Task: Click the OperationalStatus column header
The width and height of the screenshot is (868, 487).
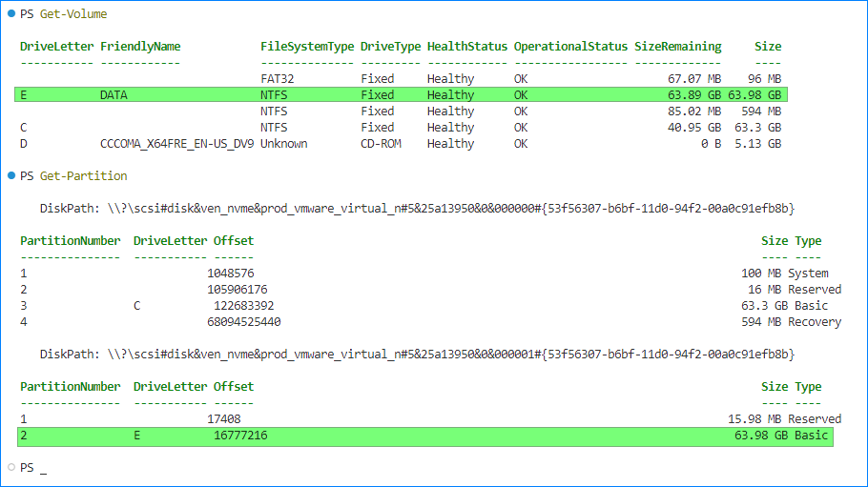Action: pyautogui.click(x=570, y=47)
